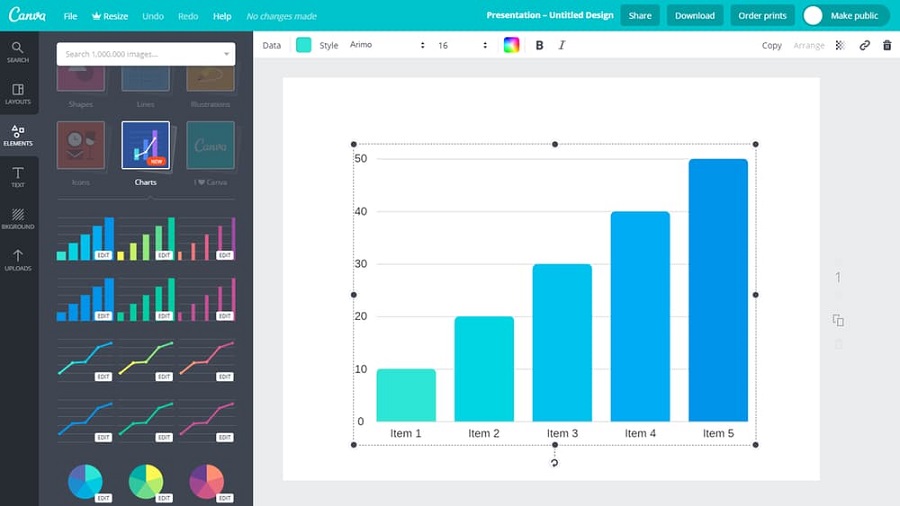Screen dimensions: 900x506
Task: Open the Help menu
Action: (222, 16)
